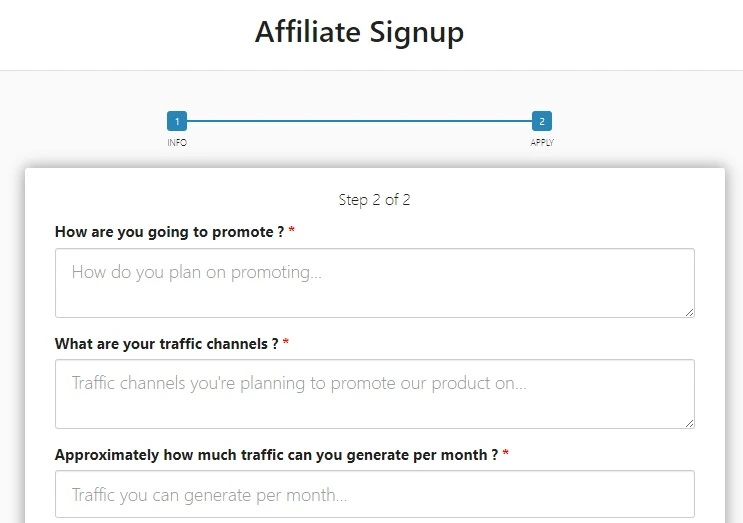Click the Affiliate Signup heading

point(359,32)
